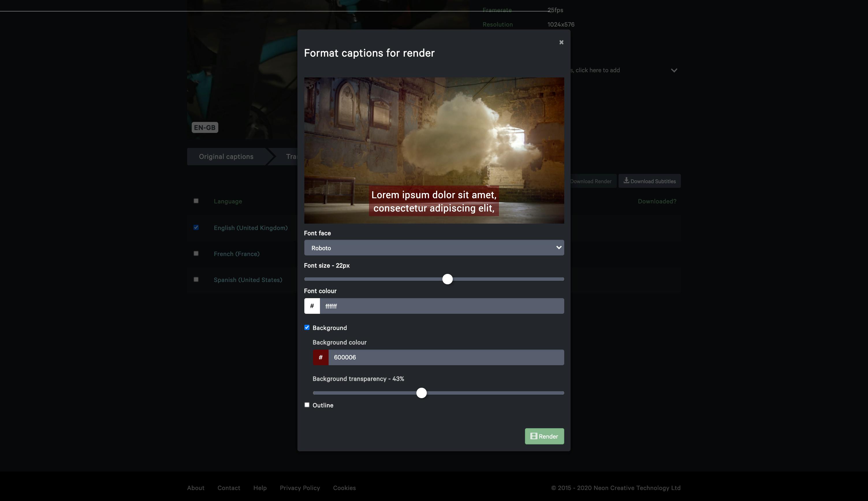Click the dark red background colour swatch
Image resolution: width=868 pixels, height=501 pixels.
321,357
